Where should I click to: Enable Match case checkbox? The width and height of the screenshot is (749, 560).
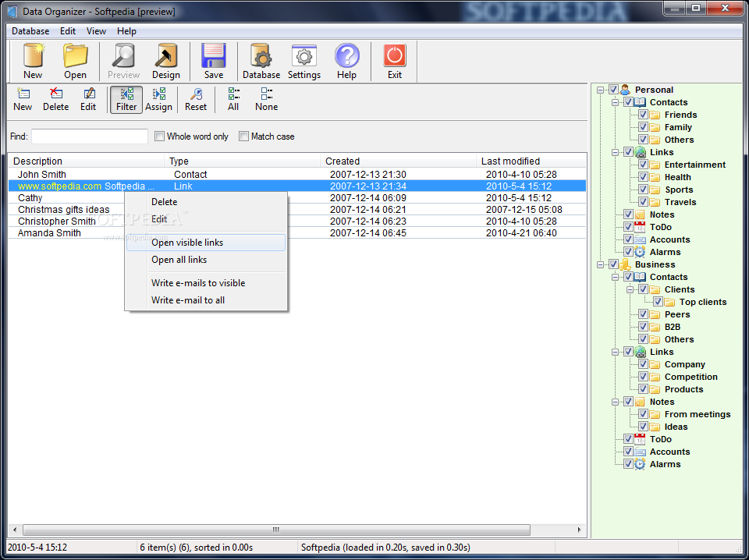(x=243, y=136)
